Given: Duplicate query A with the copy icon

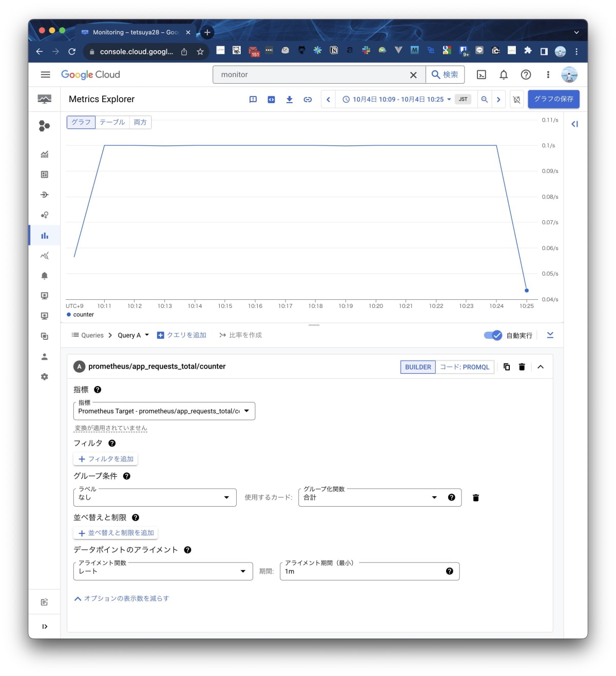Looking at the screenshot, I should (x=507, y=367).
